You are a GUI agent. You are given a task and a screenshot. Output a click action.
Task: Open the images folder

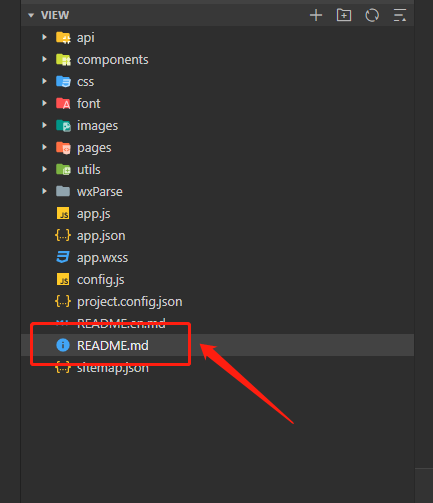click(97, 126)
